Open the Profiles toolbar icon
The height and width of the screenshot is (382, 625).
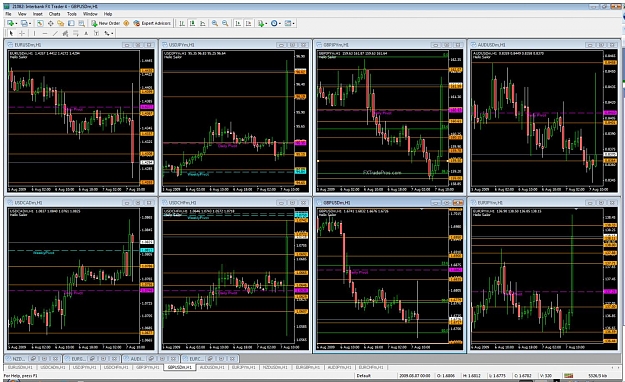coord(24,23)
